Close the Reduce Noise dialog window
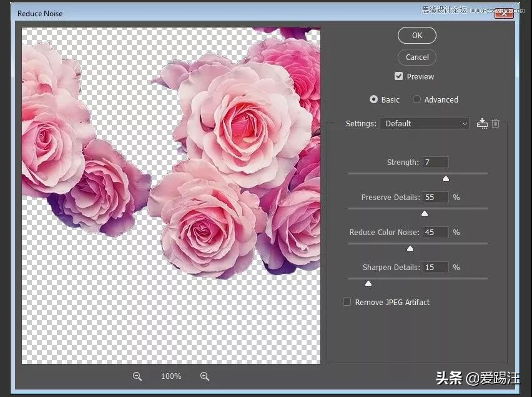The image size is (532, 397). coord(505,13)
